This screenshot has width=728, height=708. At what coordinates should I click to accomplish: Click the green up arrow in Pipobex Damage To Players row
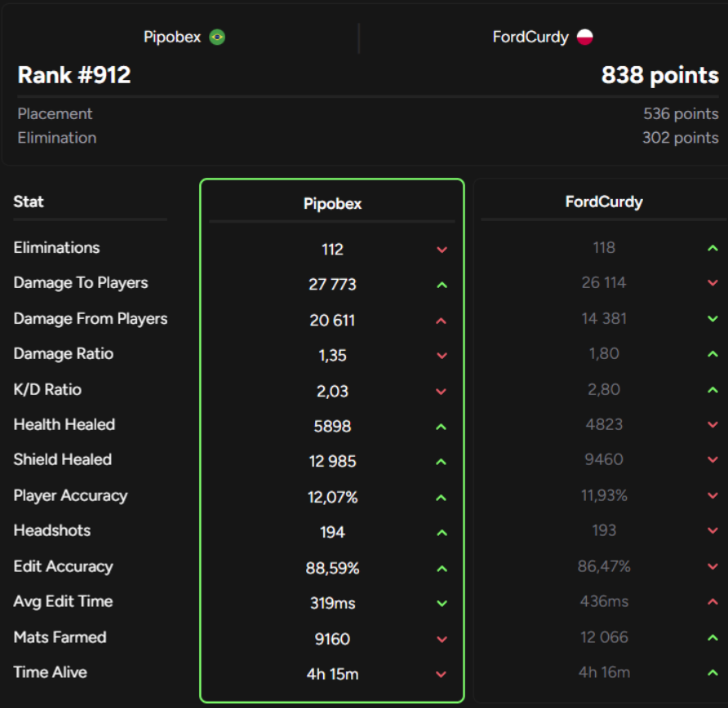tap(442, 285)
